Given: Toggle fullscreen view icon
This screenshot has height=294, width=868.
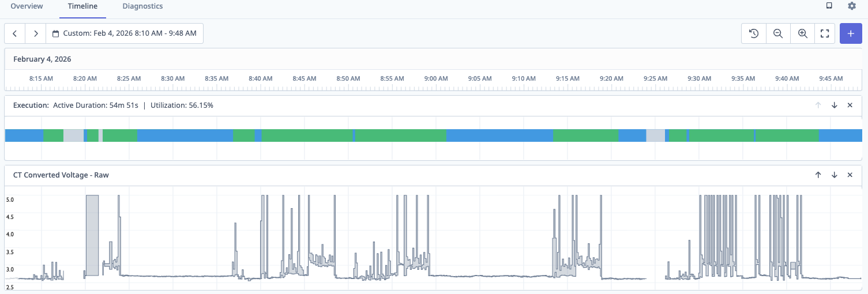Looking at the screenshot, I should (825, 33).
